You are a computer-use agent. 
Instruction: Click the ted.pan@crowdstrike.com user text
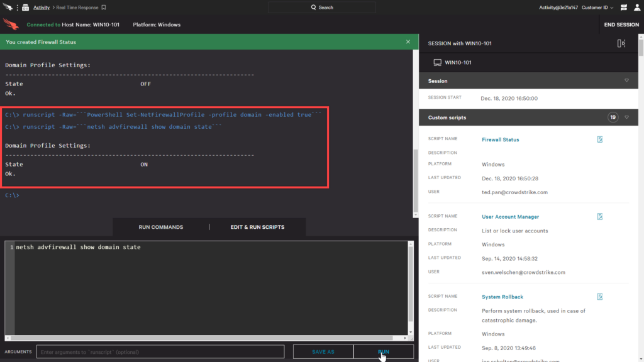point(514,192)
